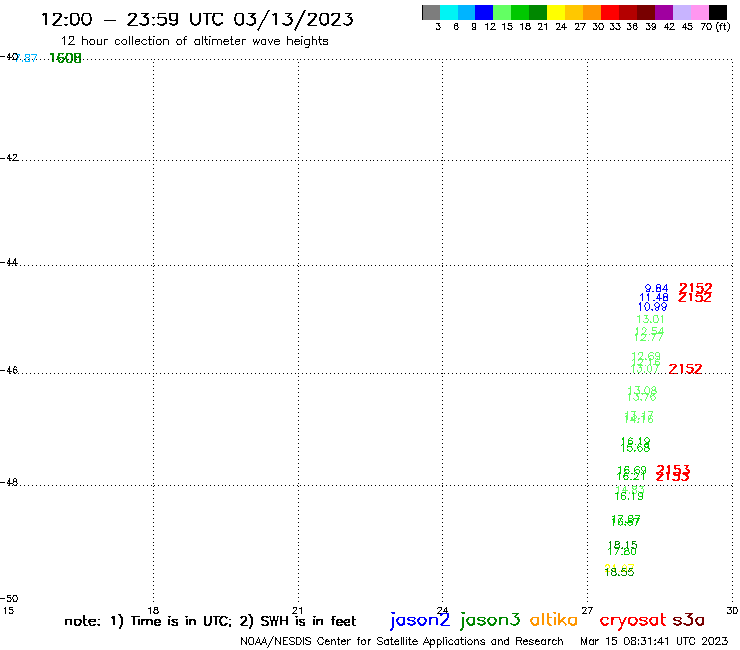Click the cyan swatch in the legend

pyautogui.click(x=449, y=13)
